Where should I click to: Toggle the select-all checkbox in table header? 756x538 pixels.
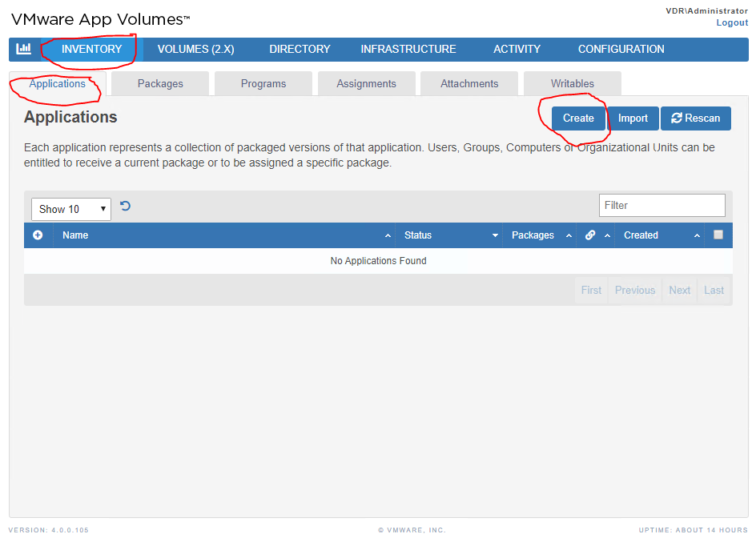[x=718, y=235]
